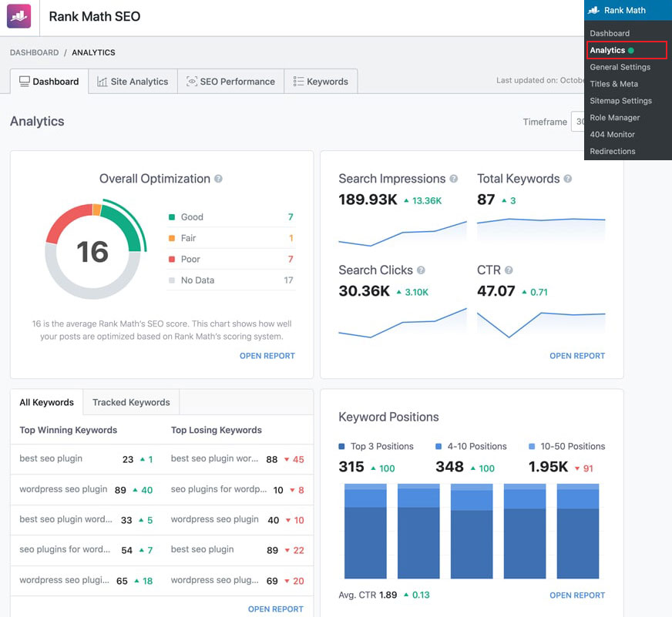672x617 pixels.
Task: Open General Settings in sidebar menu
Action: (620, 67)
